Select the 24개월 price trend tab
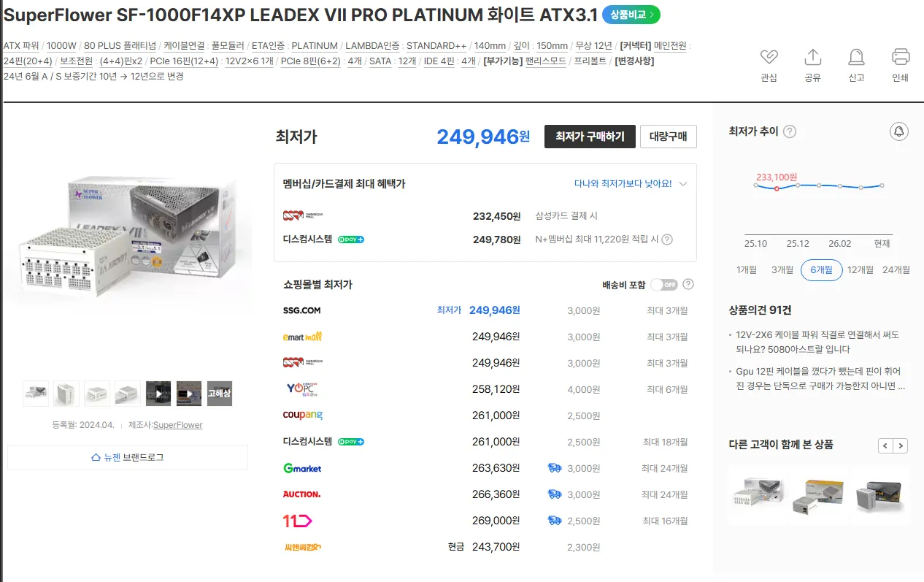924x582 pixels. (896, 269)
